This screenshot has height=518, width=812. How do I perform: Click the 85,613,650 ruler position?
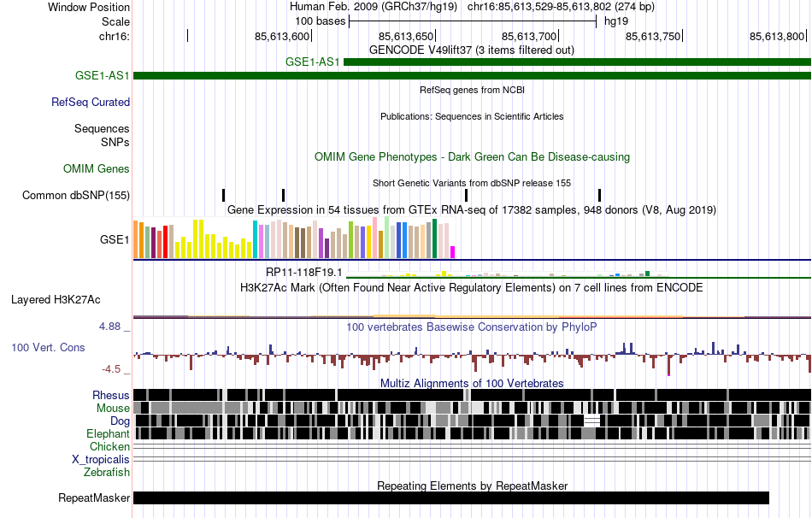(x=407, y=36)
